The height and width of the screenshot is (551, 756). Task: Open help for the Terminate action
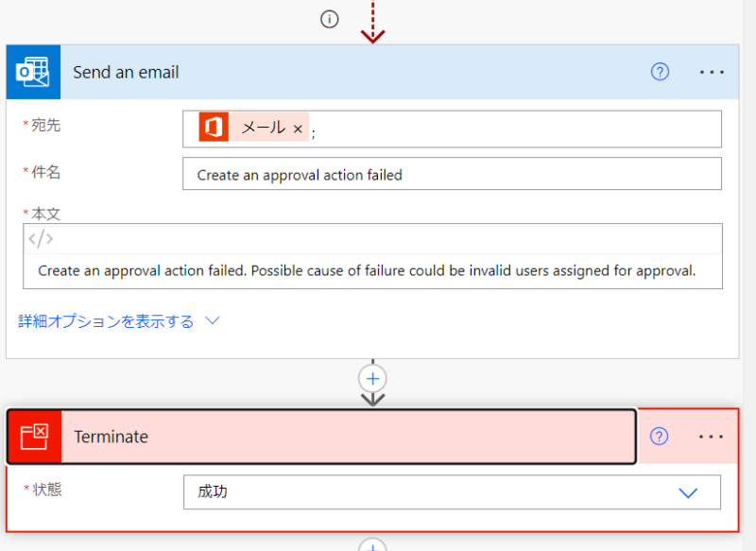pyautogui.click(x=660, y=436)
